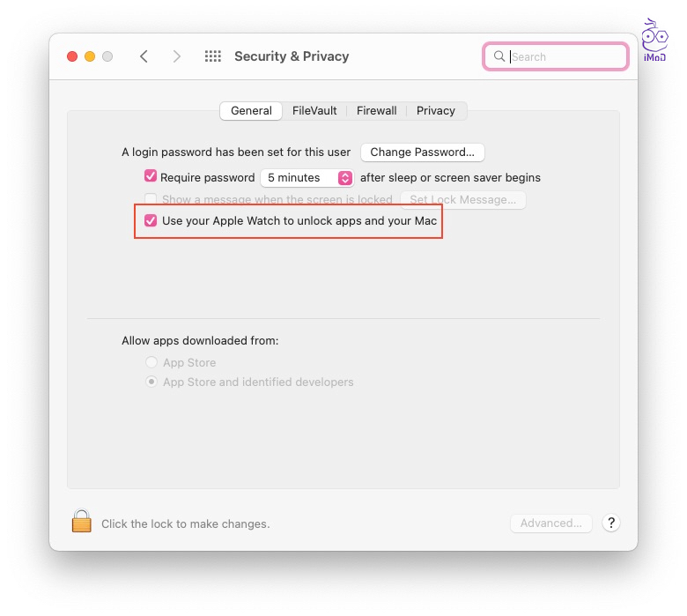
Task: Enable show message when locked checkbox
Action: coord(151,200)
